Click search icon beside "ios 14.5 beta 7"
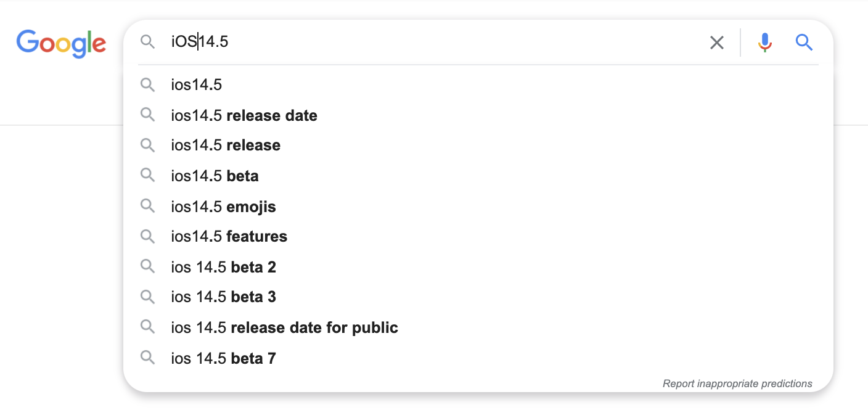Screen dimensions: 868x418 pos(147,357)
